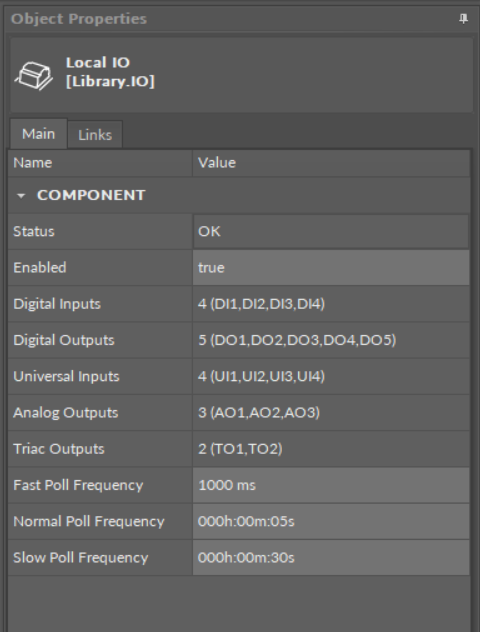Edit the Normal Poll Frequency value field
This screenshot has height=632, width=480.
pyautogui.click(x=331, y=521)
